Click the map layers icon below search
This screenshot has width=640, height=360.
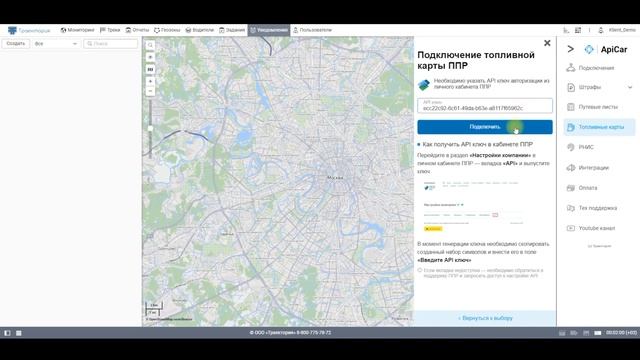150,57
